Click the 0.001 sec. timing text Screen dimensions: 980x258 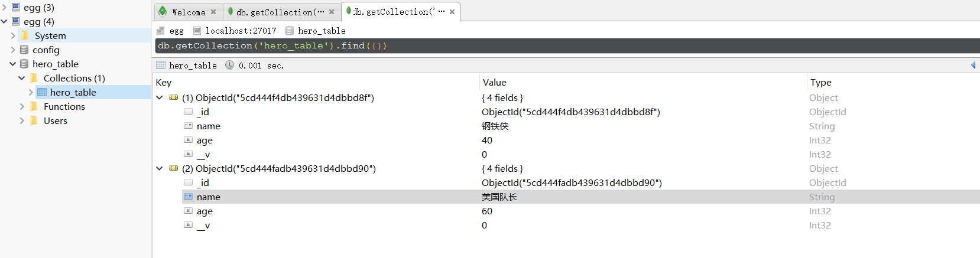[261, 66]
